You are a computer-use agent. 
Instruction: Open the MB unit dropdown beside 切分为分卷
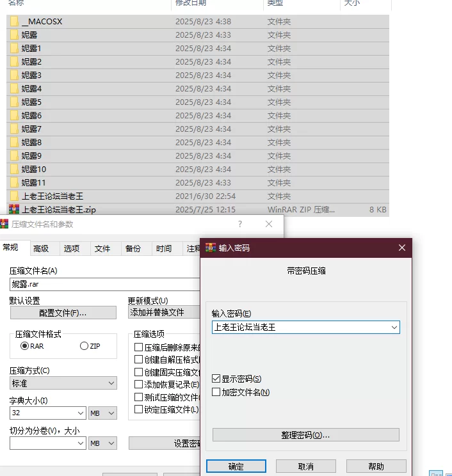coord(102,443)
